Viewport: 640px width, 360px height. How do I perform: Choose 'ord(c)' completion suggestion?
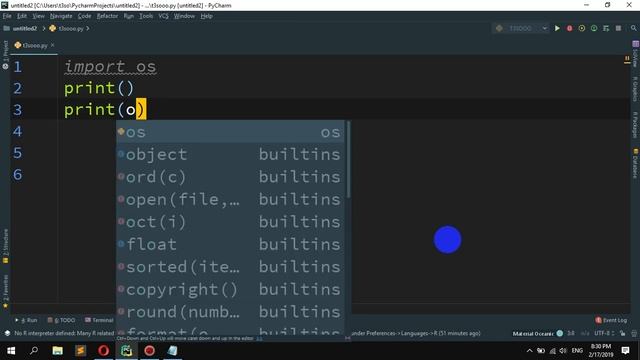(230, 177)
